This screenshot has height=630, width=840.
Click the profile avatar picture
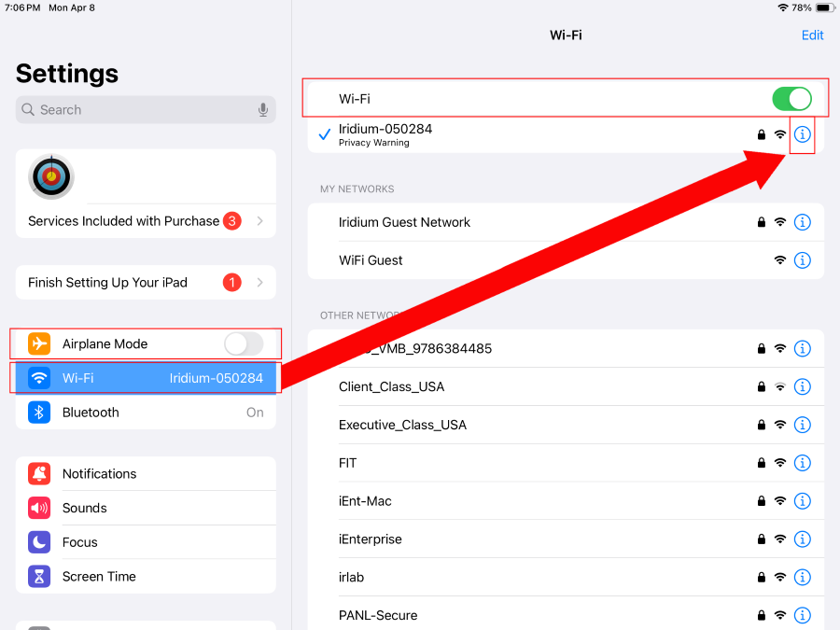pos(51,176)
